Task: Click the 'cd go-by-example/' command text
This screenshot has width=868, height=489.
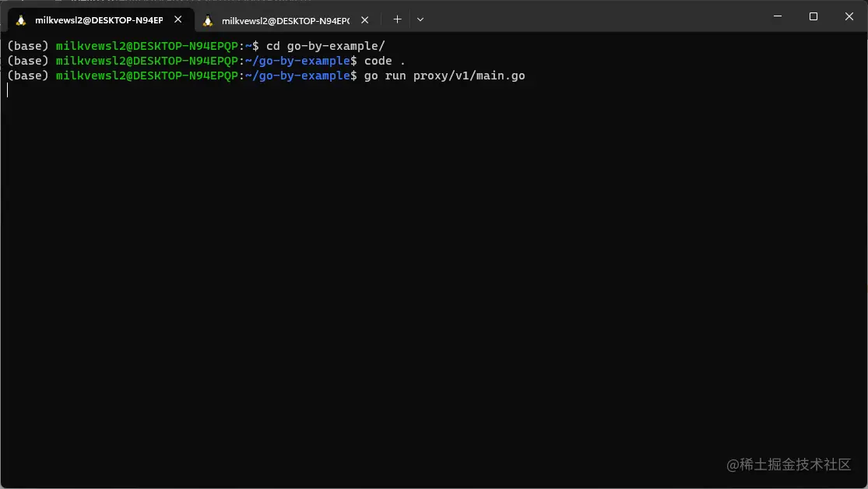Action: point(325,46)
